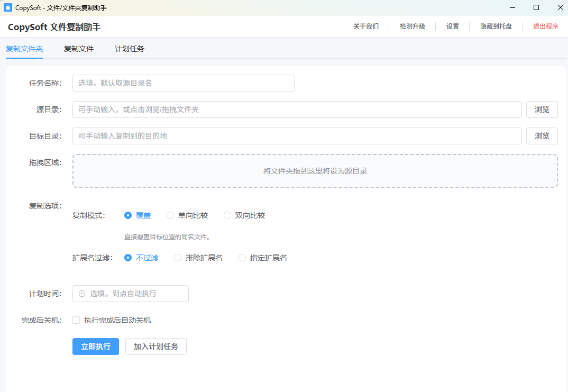Click 浏览 button next to 目标目录
This screenshot has width=568, height=392.
pos(542,136)
